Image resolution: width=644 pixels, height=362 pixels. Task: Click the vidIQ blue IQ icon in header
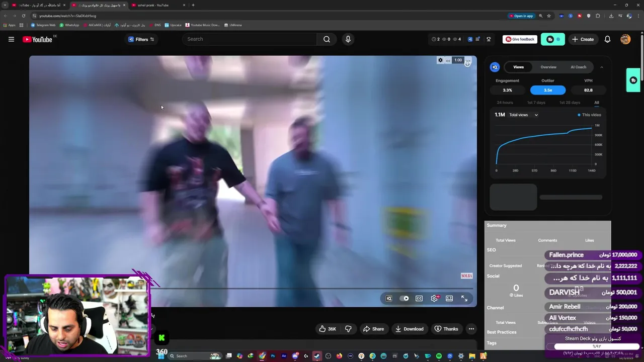470,39
